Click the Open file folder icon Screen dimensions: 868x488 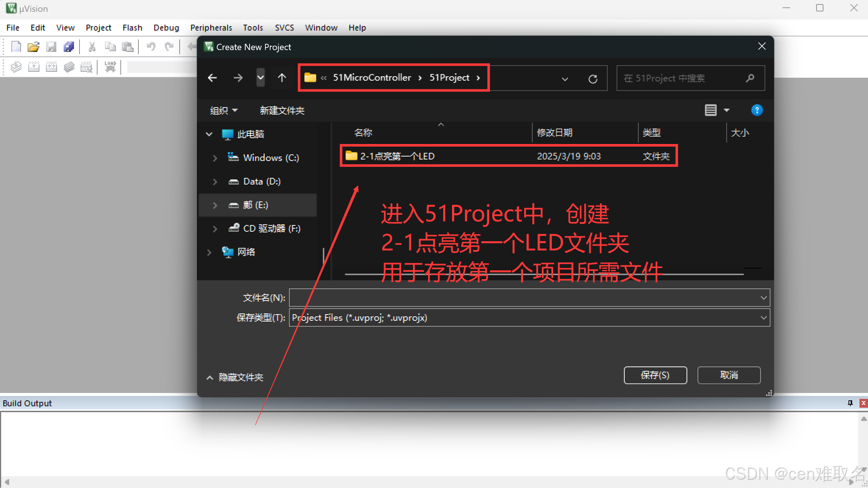[x=33, y=47]
